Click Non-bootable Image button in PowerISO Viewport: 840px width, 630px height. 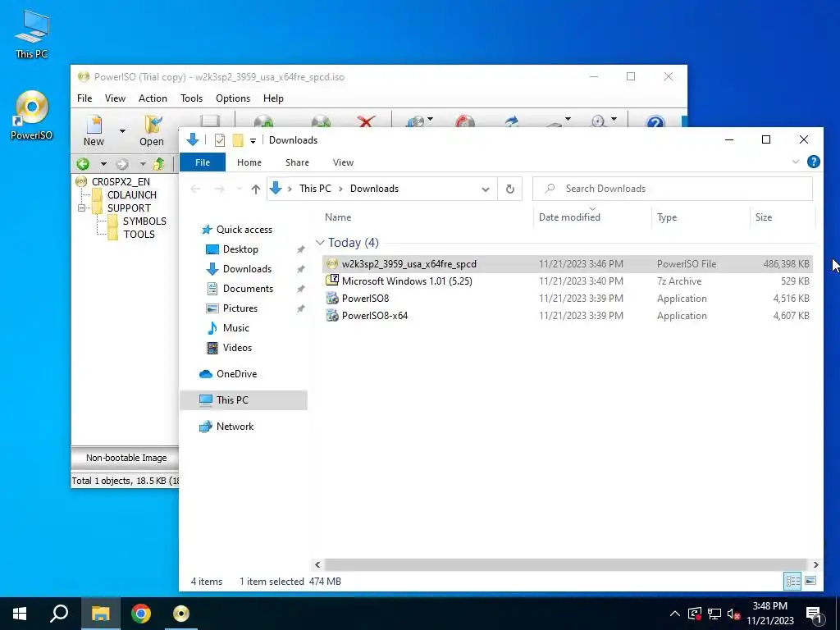126,458
